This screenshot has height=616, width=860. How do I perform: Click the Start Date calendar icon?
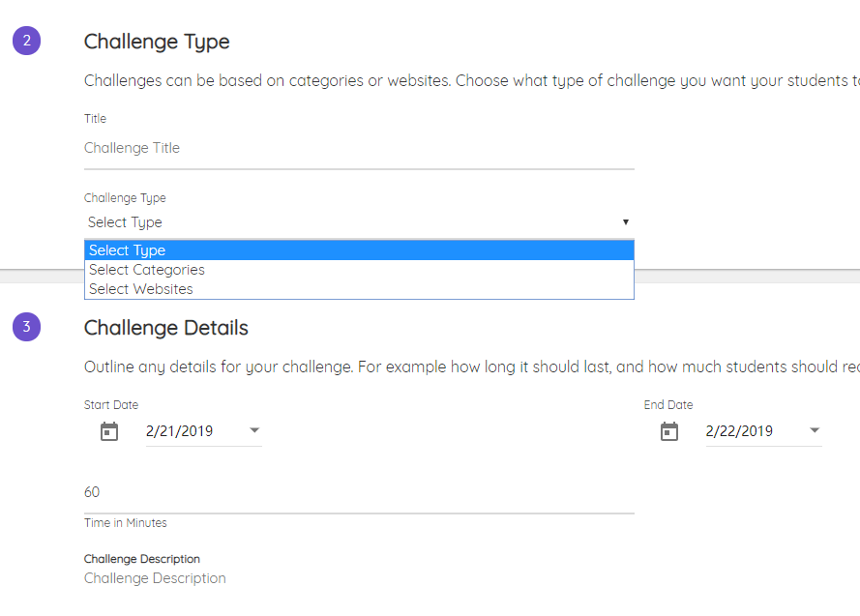point(109,431)
